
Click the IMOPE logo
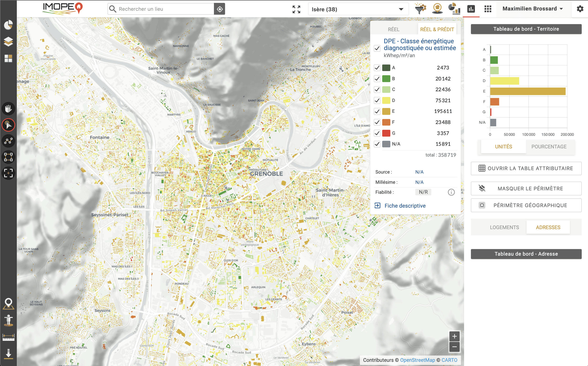point(63,8)
